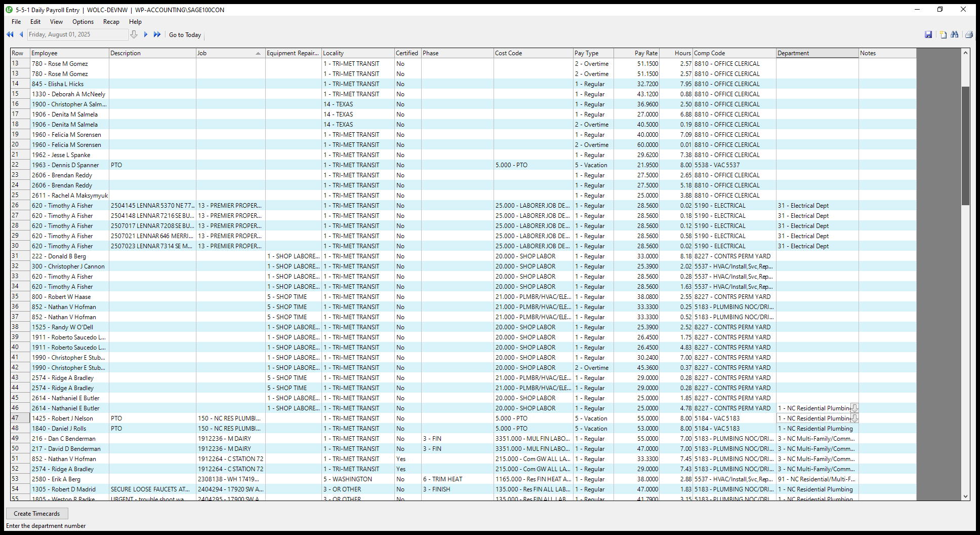
Task: Jump back with the double-left date arrows
Action: (x=10, y=34)
